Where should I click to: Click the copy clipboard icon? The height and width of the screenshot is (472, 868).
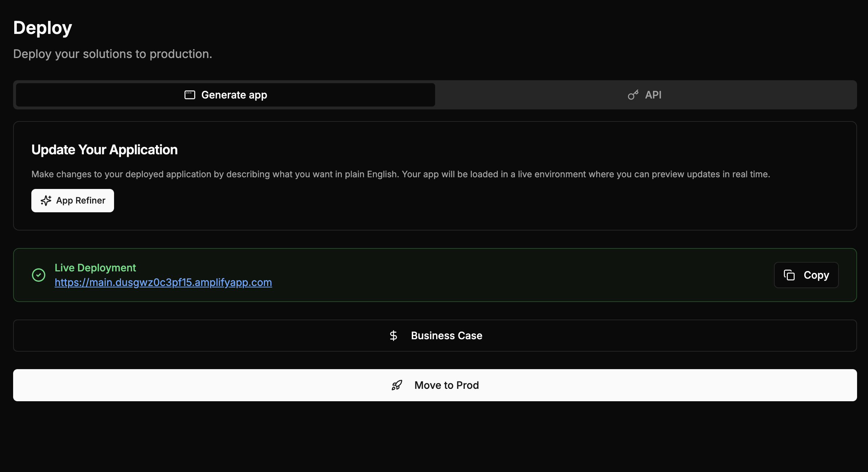789,275
